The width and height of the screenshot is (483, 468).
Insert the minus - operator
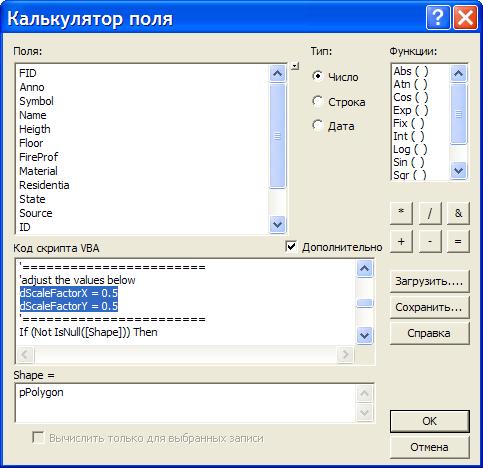point(430,241)
